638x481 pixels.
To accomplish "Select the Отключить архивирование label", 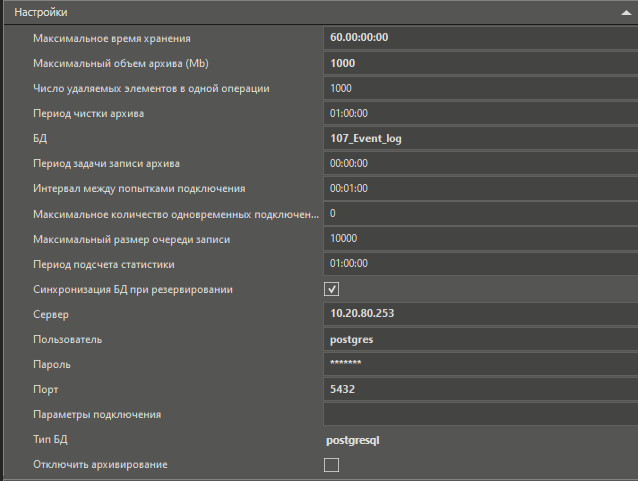I will [x=101, y=465].
